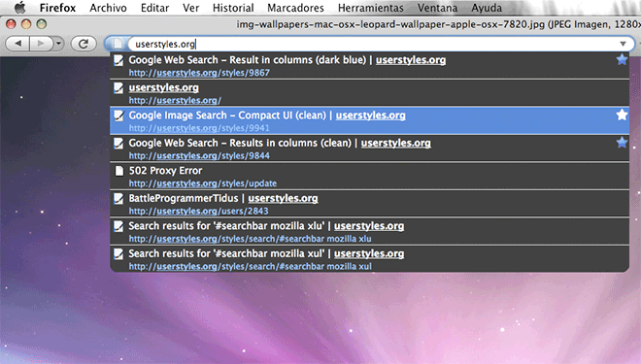641x364 pixels.
Task: Open the Marcadores menu
Action: click(295, 8)
